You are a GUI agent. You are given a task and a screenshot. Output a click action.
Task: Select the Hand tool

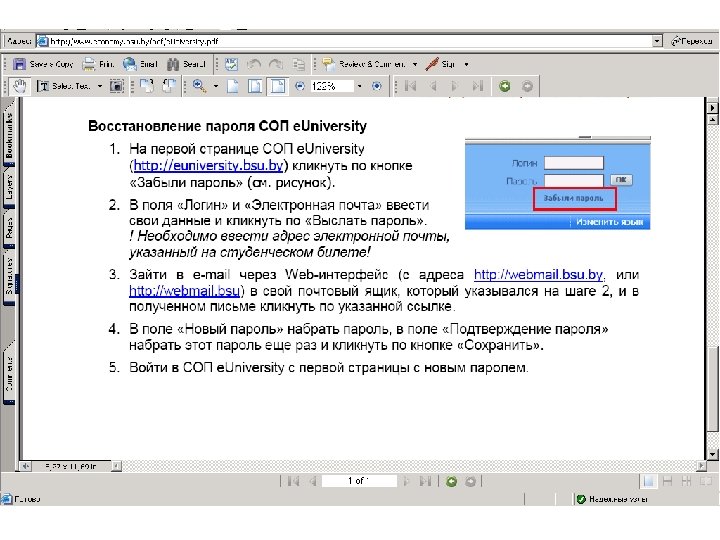tap(19, 86)
